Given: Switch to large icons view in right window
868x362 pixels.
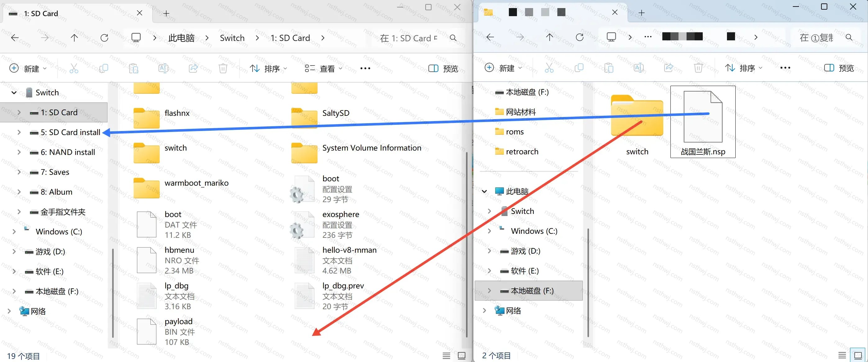Looking at the screenshot, I should [858, 355].
